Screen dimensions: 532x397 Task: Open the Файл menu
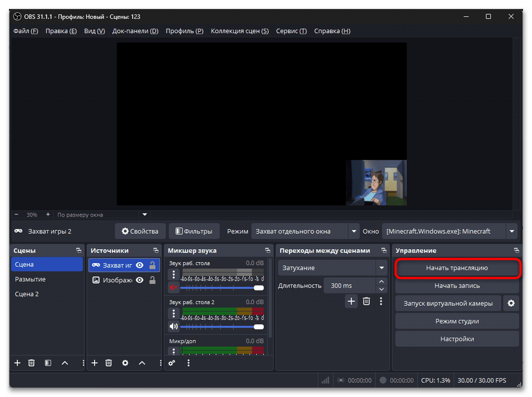coord(25,31)
